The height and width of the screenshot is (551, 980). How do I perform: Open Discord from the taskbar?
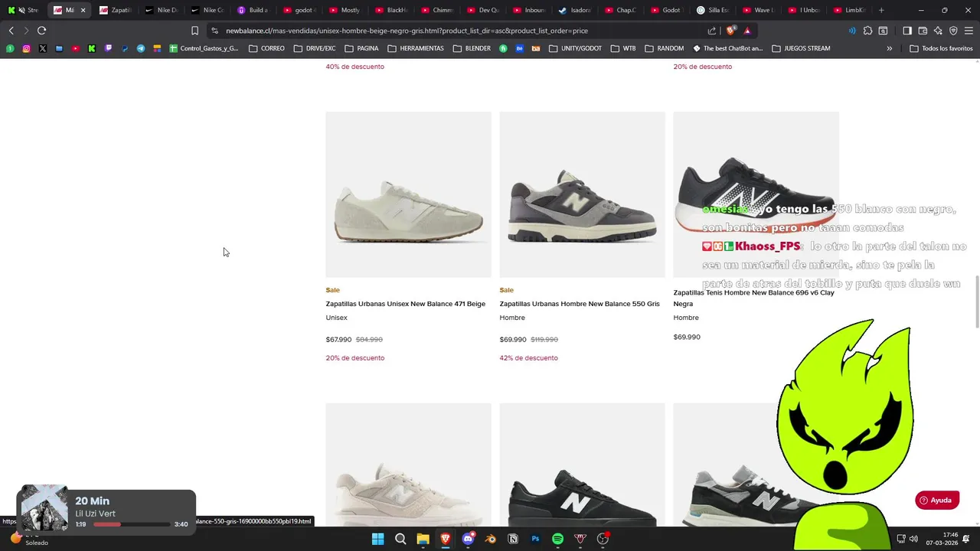[x=468, y=539]
